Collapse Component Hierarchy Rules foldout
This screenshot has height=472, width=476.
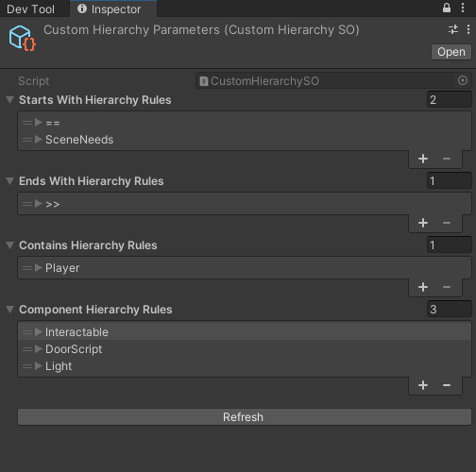click(x=10, y=310)
